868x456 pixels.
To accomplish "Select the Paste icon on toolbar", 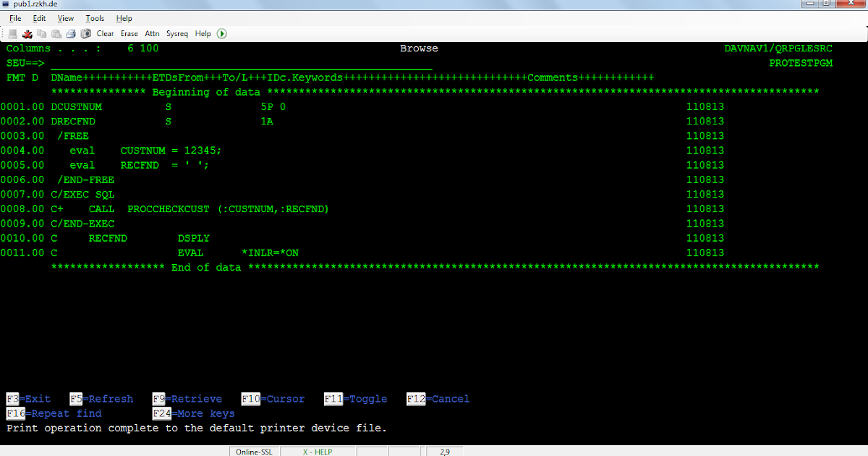I will pyautogui.click(x=56, y=33).
